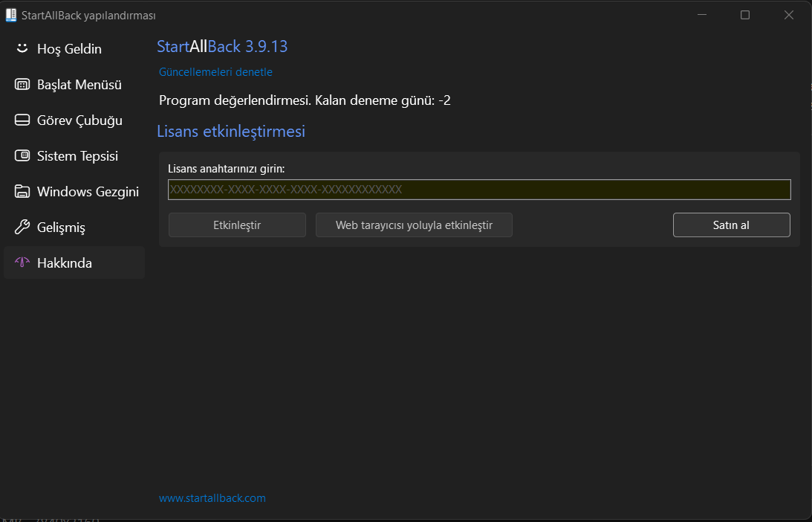This screenshot has width=812, height=522.
Task: Go to Görev Çubuğu section
Action: (x=74, y=120)
